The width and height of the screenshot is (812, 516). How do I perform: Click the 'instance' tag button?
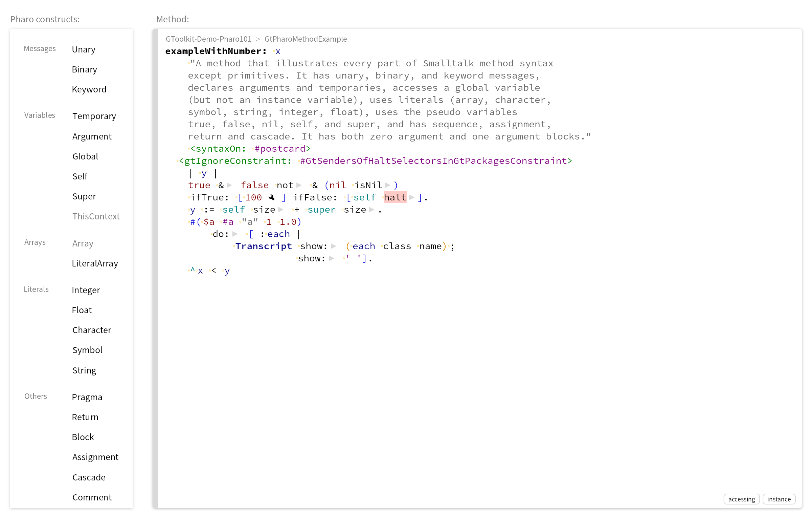(779, 499)
